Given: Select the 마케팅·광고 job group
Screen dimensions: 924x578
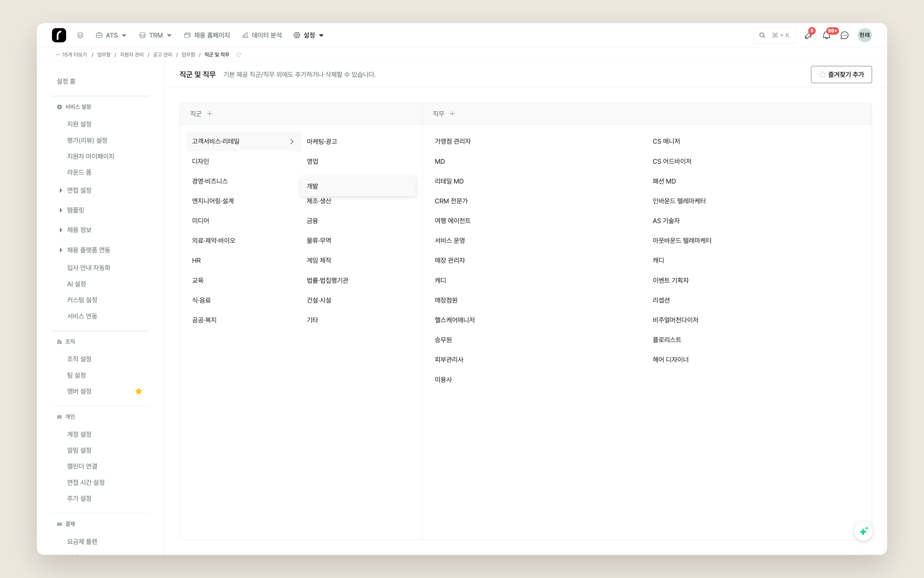Looking at the screenshot, I should [x=358, y=141].
